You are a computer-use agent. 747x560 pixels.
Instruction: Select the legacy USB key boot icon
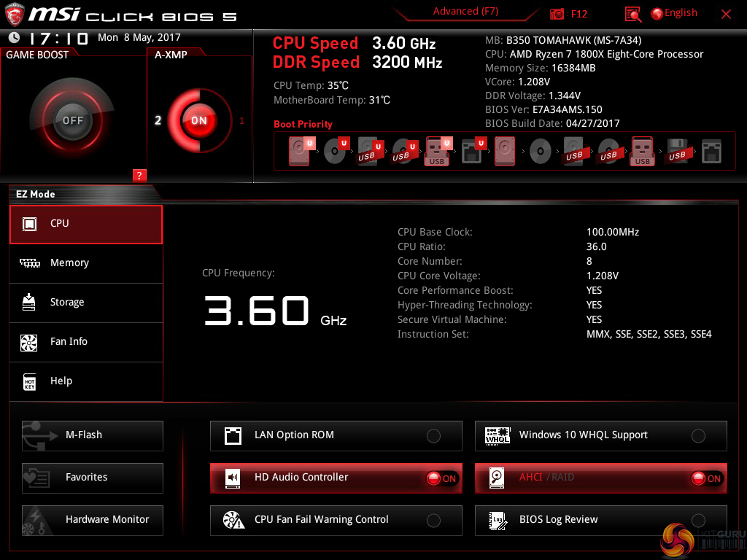642,151
